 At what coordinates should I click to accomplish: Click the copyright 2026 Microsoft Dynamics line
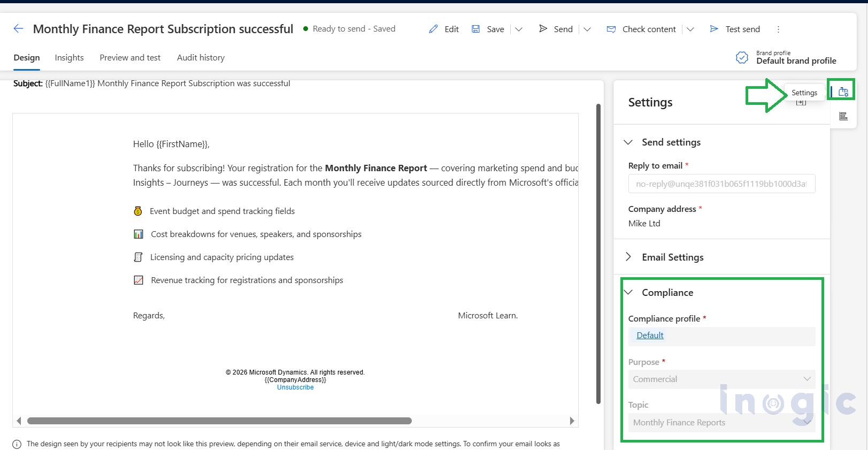pos(295,372)
